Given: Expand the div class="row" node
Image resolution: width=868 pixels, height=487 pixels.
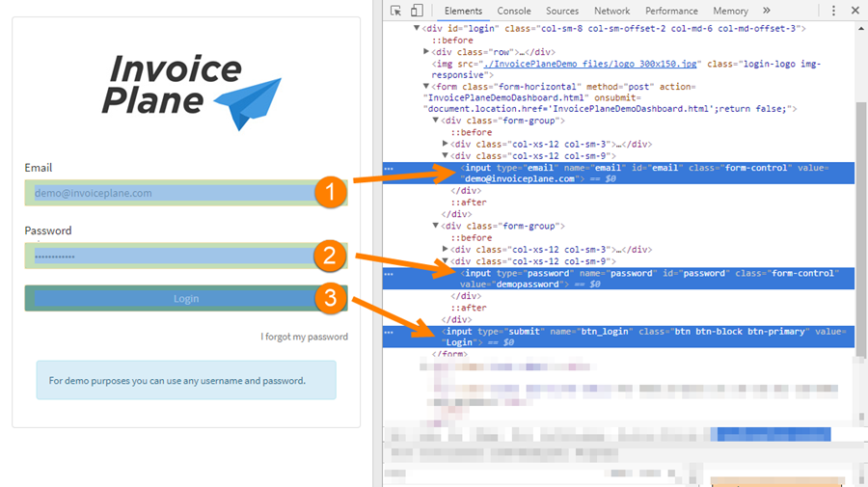Looking at the screenshot, I should click(426, 51).
